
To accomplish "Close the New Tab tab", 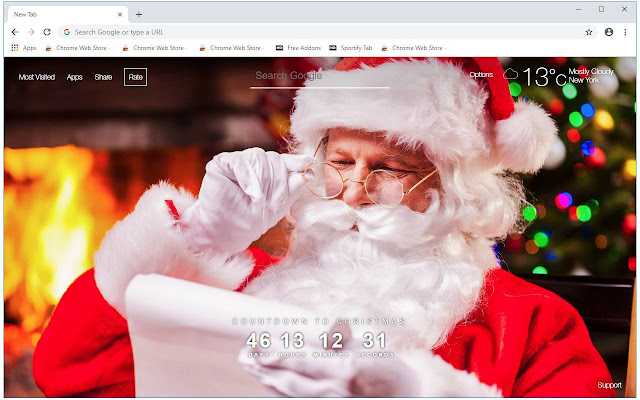I will 120,14.
